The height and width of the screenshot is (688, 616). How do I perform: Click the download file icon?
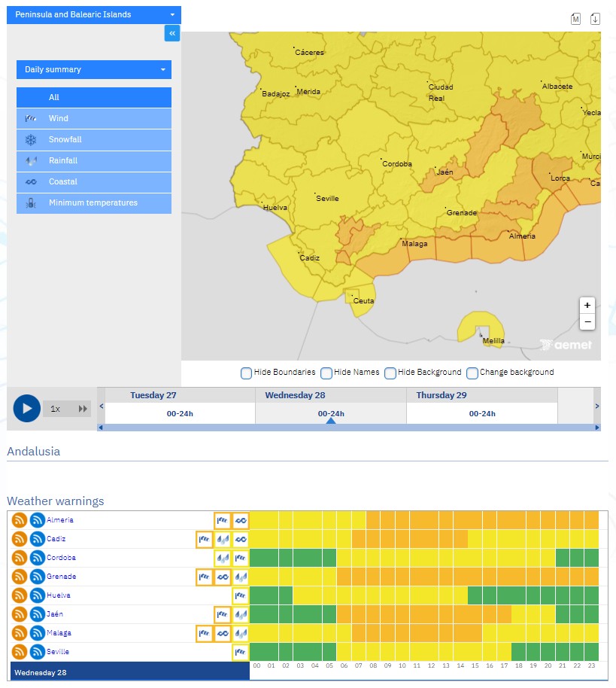tap(595, 19)
